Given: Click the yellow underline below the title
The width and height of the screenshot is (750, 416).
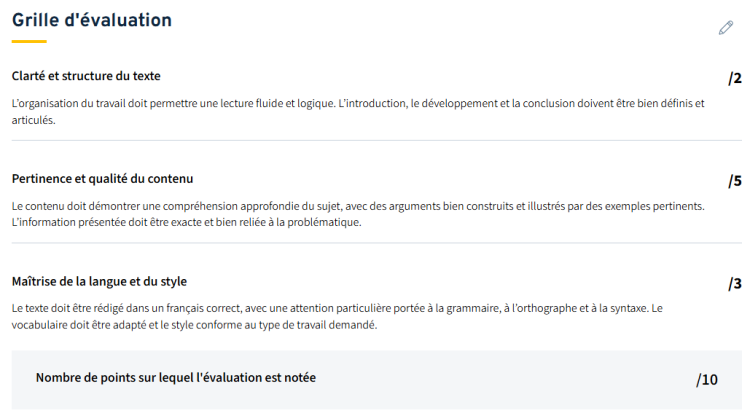Looking at the screenshot, I should tap(29, 42).
